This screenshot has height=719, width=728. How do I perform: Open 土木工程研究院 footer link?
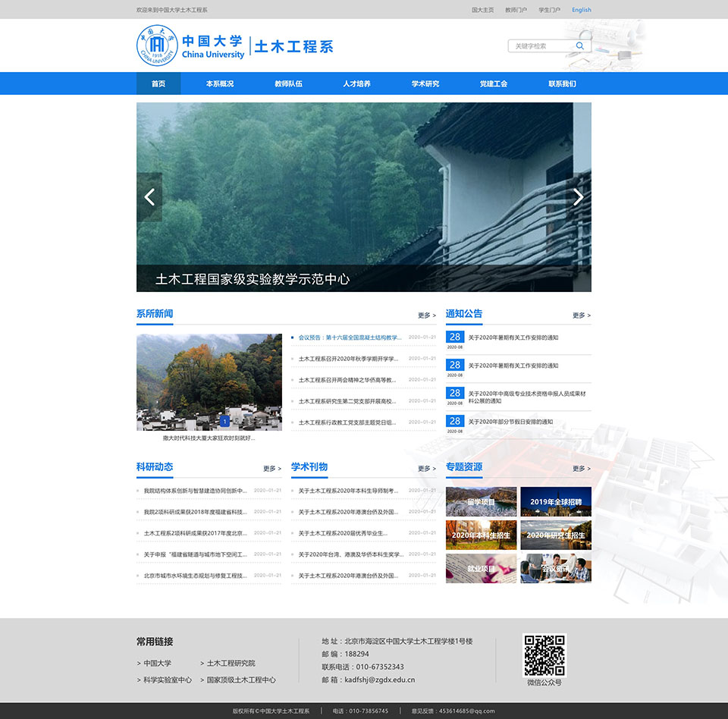231,664
